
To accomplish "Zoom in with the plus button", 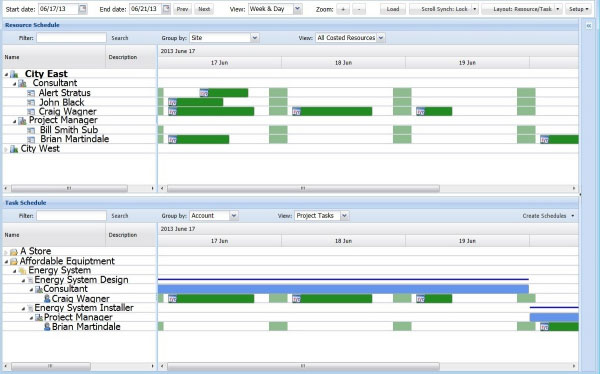I will pyautogui.click(x=343, y=9).
